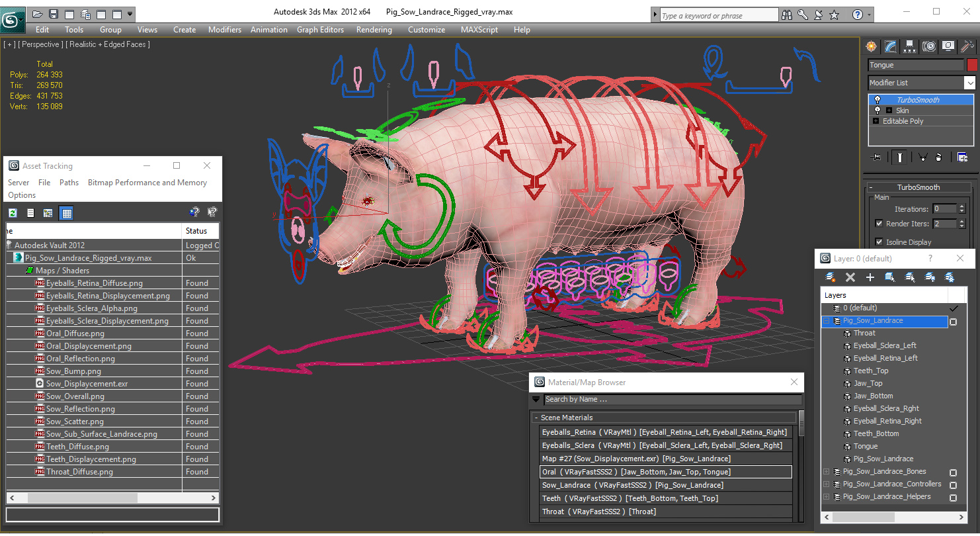Image resolution: width=980 pixels, height=536 pixels.
Task: Click the binoculars search icon in title bar
Action: [787, 15]
